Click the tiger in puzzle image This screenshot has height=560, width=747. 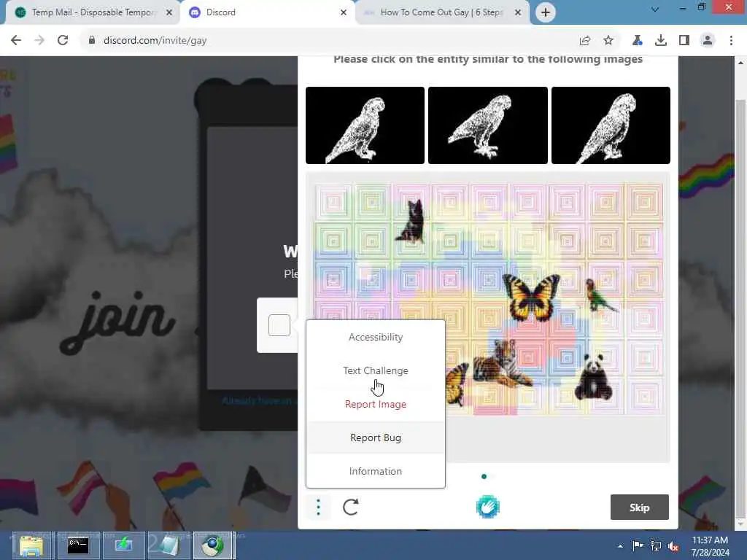coord(503,364)
